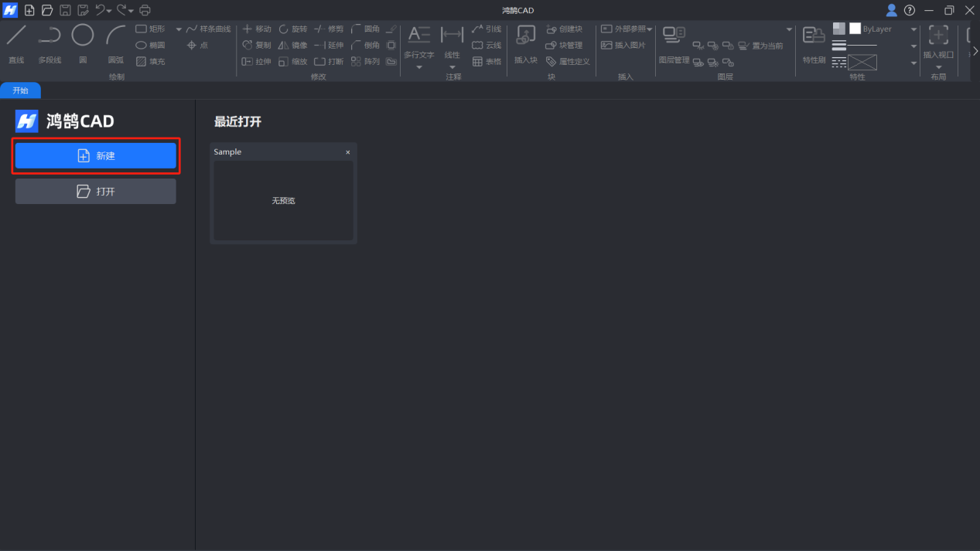Open the 外部参照 dropdown

tap(650, 29)
